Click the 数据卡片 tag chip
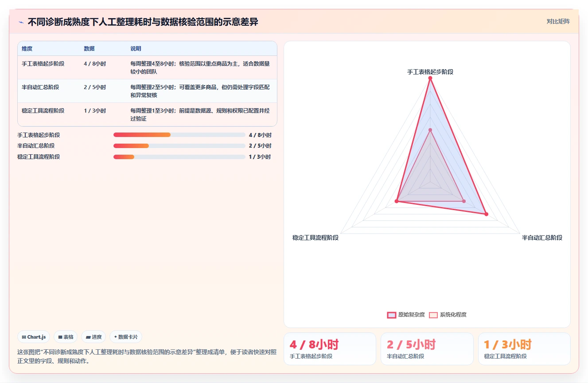This screenshot has height=383, width=588. click(126, 337)
